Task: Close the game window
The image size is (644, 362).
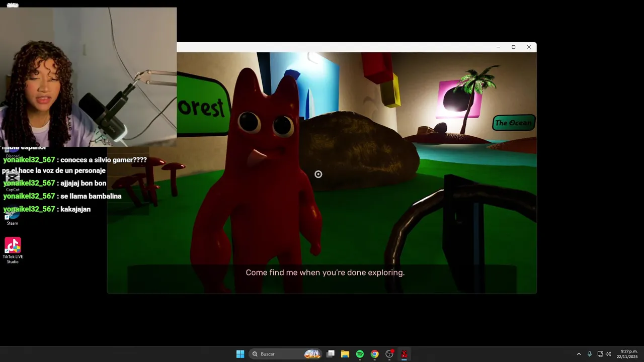Action: pos(529,47)
